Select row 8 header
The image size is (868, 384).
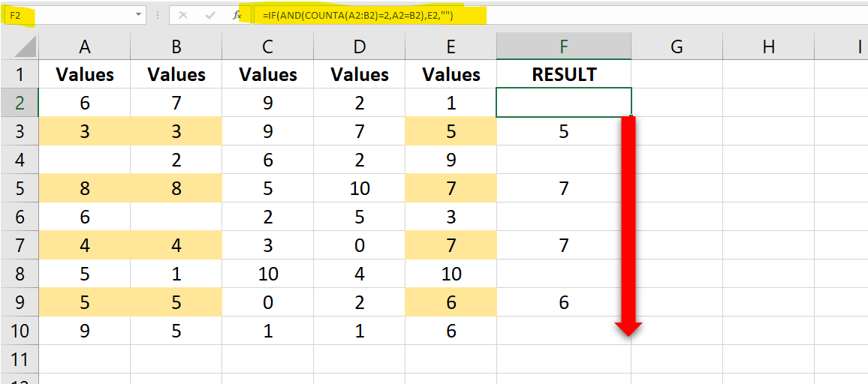tap(20, 274)
